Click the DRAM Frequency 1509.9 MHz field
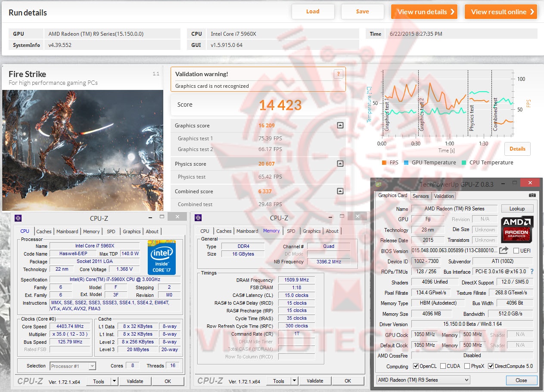 click(x=296, y=280)
